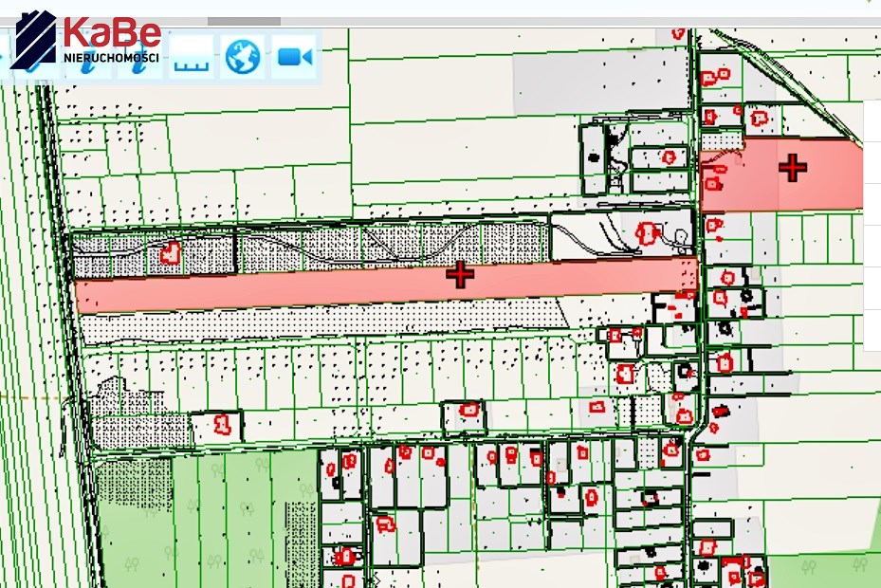Click the vertical railway corridor on the left edge

(28, 332)
